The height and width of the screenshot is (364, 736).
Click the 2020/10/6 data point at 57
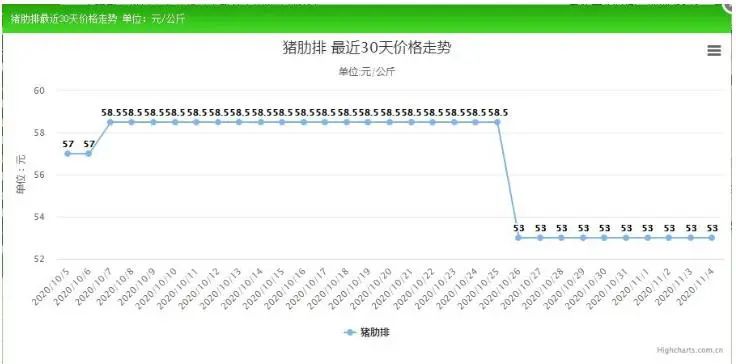tap(89, 154)
